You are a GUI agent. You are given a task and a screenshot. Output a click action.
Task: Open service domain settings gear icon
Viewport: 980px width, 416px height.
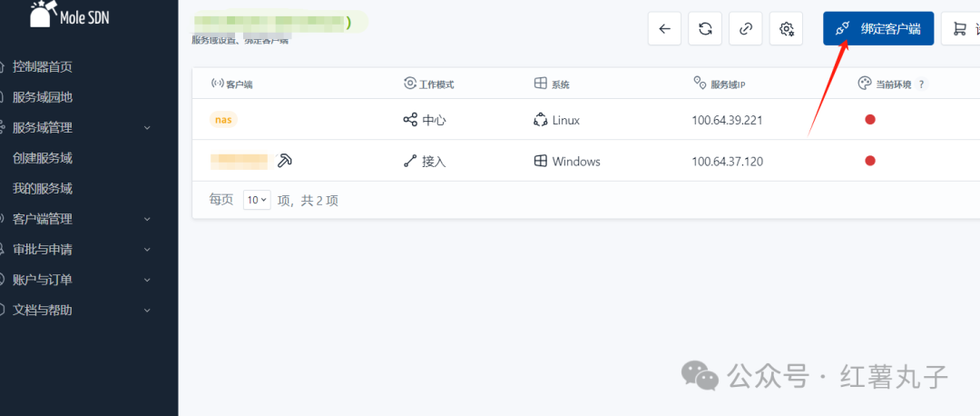(786, 29)
